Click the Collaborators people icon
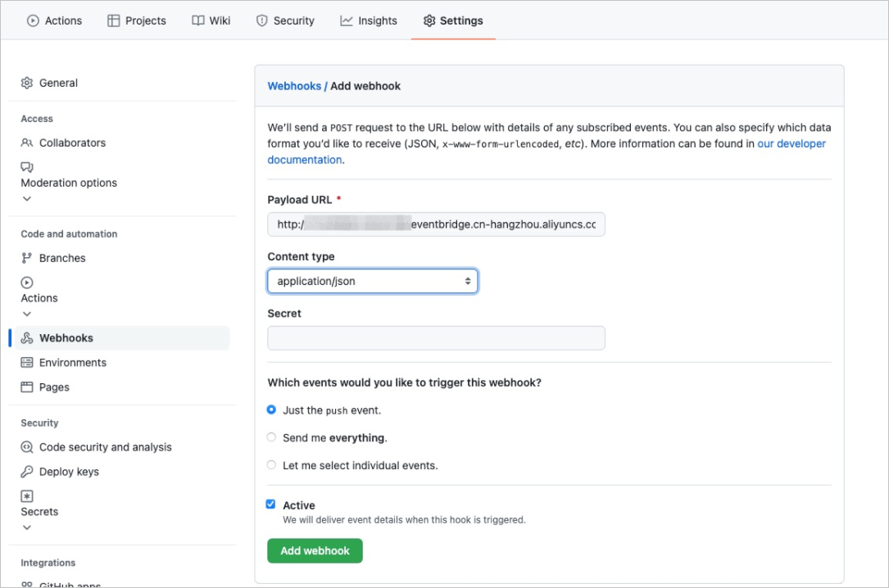 pyautogui.click(x=27, y=142)
